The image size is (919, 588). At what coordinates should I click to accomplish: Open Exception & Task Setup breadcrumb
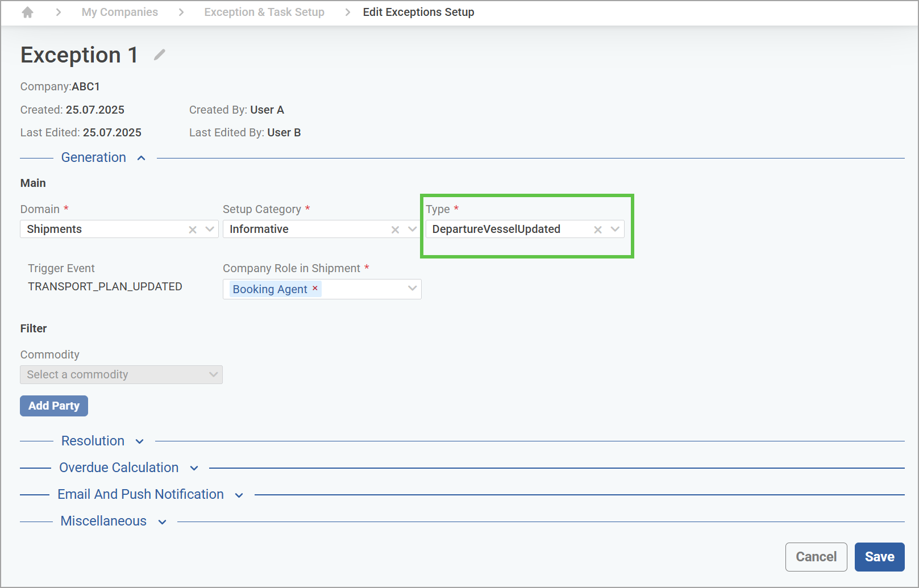[x=264, y=12]
